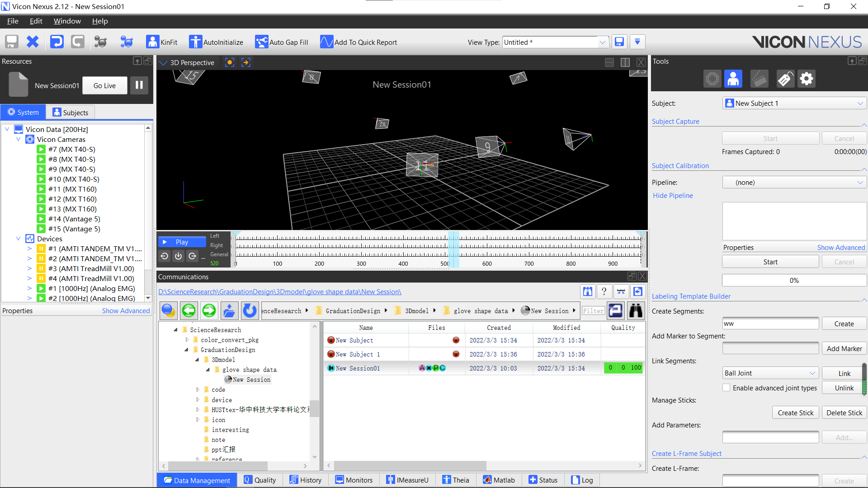Viewport: 868px width, 488px height.
Task: Open the Subject dropdown showing New Subject 1
Action: click(x=794, y=103)
